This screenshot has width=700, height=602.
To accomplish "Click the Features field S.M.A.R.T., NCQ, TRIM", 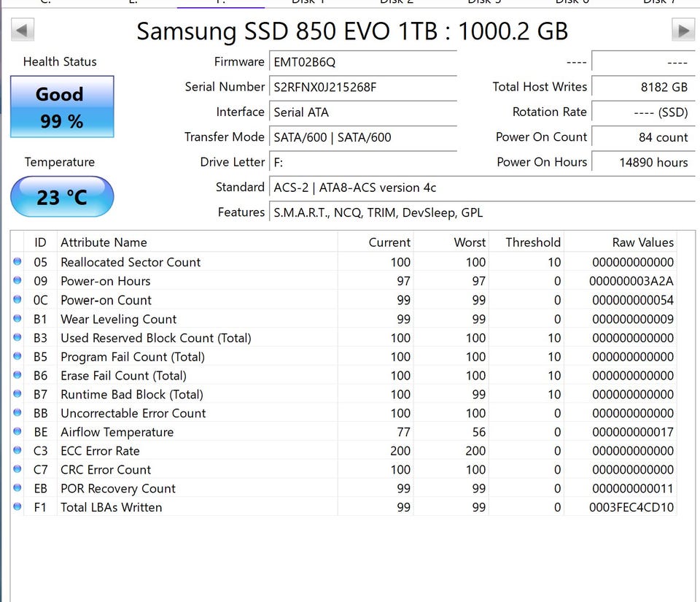I will click(x=482, y=212).
